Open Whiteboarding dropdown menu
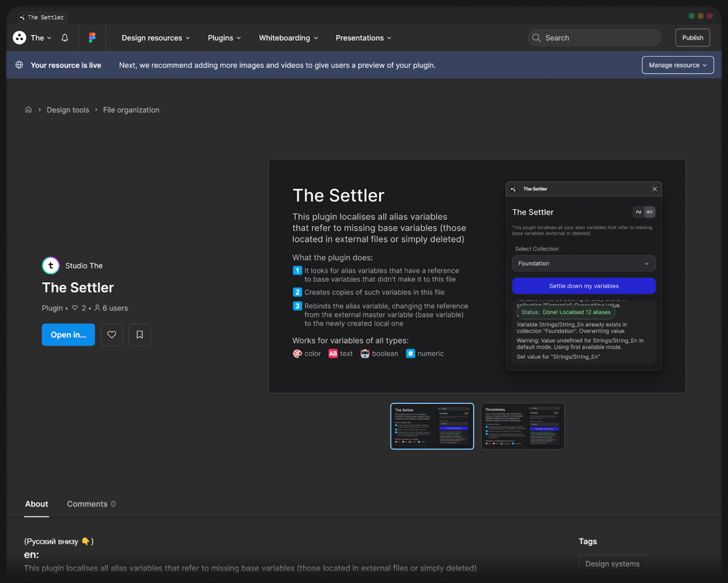Viewport: 728px width, 583px height. (288, 38)
